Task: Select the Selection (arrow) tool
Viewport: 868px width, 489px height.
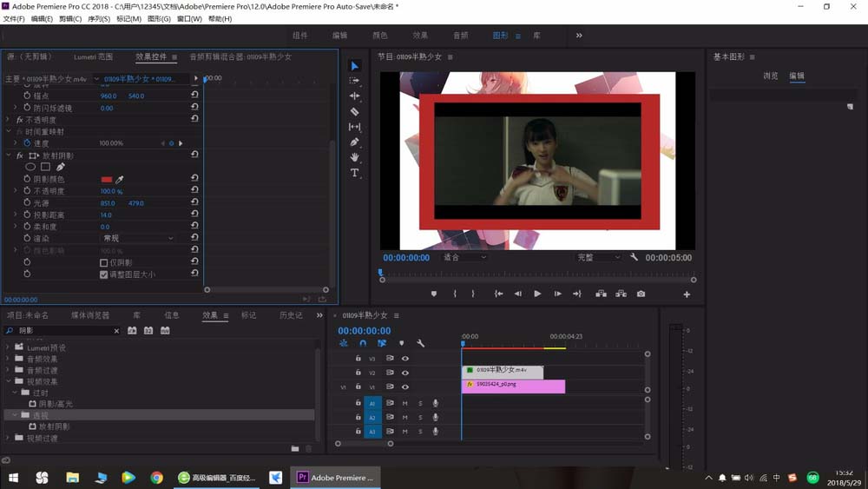Action: 355,66
